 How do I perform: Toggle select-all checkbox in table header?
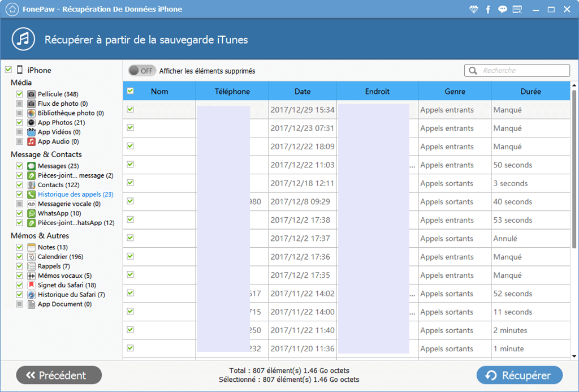click(131, 91)
